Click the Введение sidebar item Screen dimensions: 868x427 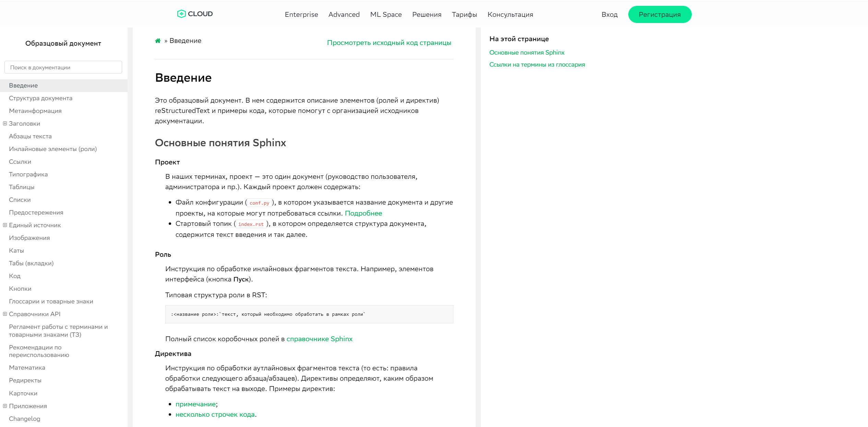(23, 85)
